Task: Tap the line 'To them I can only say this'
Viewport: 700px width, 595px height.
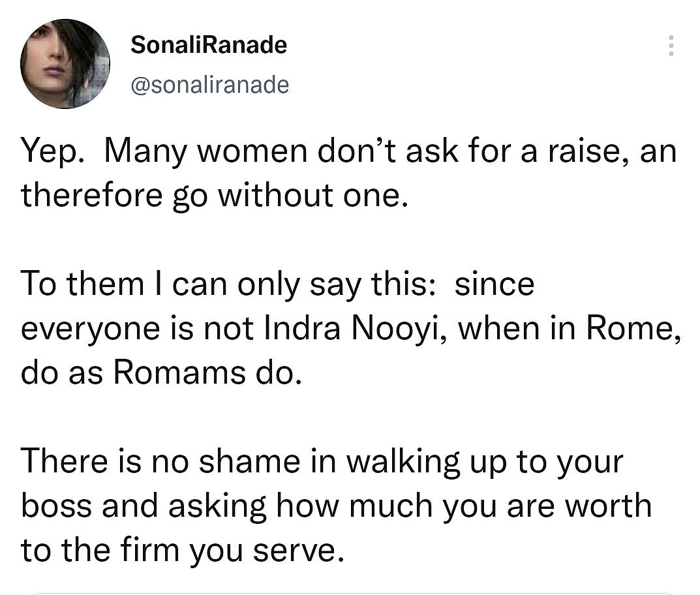Action: click(277, 284)
